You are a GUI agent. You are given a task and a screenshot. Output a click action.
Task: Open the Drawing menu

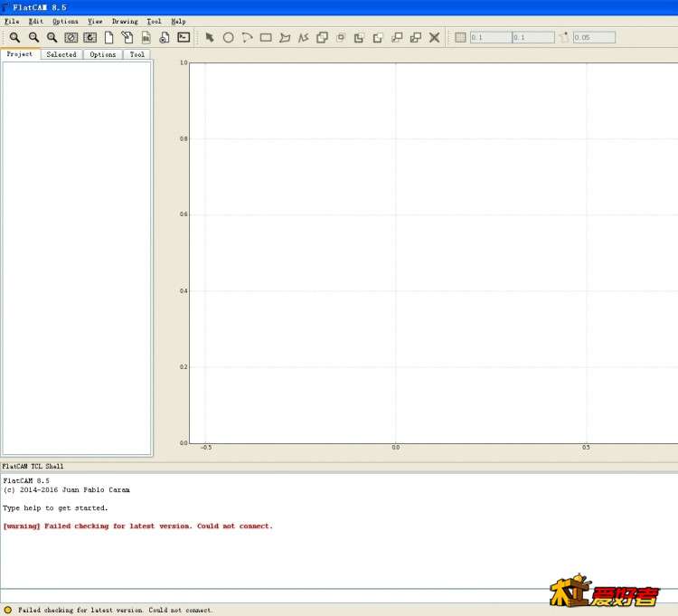[125, 21]
